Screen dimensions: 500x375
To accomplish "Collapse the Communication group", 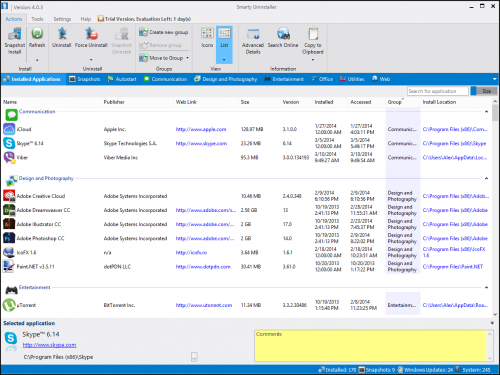I will (x=486, y=112).
